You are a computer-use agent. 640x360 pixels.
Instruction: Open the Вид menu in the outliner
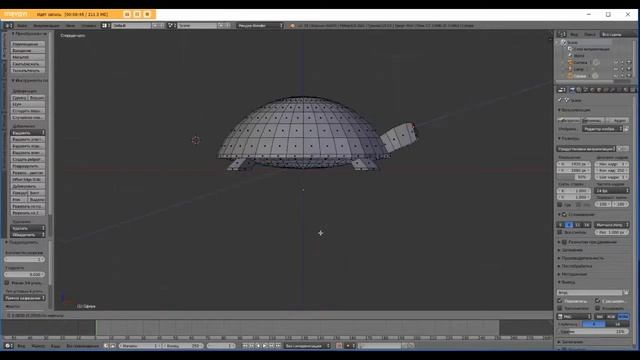[574, 34]
